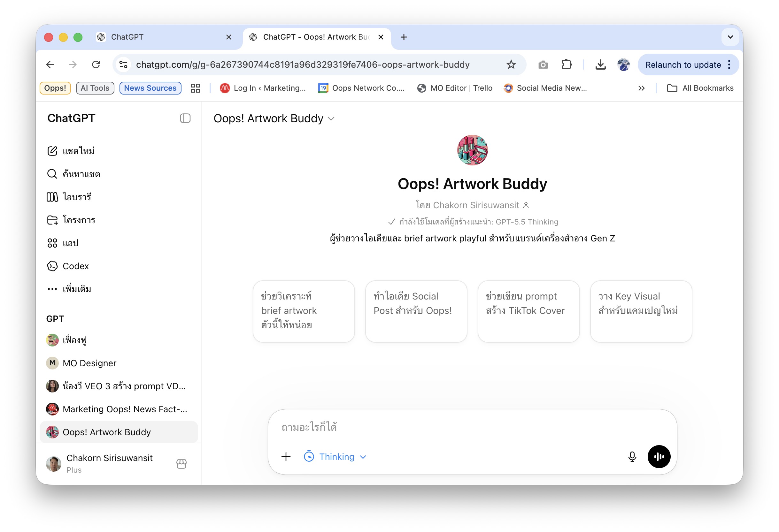Collapse the ChatGPT sidebar

click(x=185, y=118)
